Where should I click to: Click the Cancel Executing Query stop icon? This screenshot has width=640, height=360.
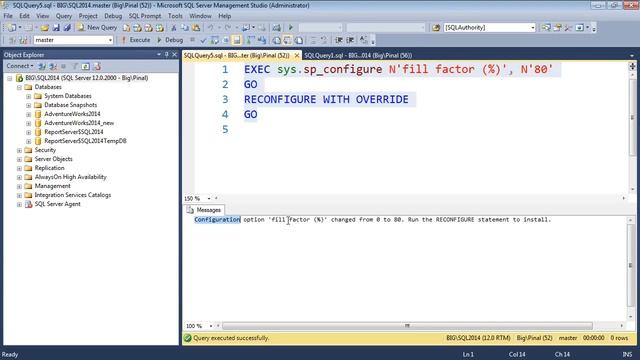click(x=192, y=40)
